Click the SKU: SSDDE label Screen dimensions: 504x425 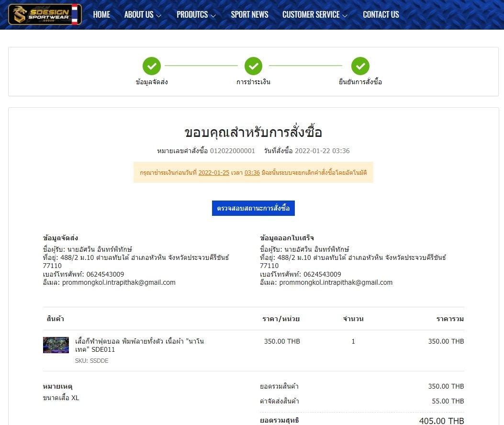pos(92,360)
